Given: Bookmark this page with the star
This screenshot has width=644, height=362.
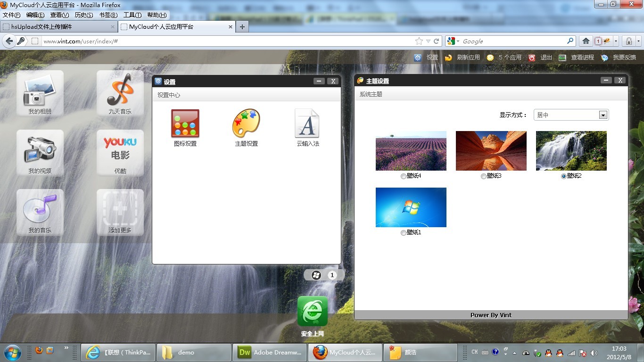Looking at the screenshot, I should pyautogui.click(x=419, y=41).
